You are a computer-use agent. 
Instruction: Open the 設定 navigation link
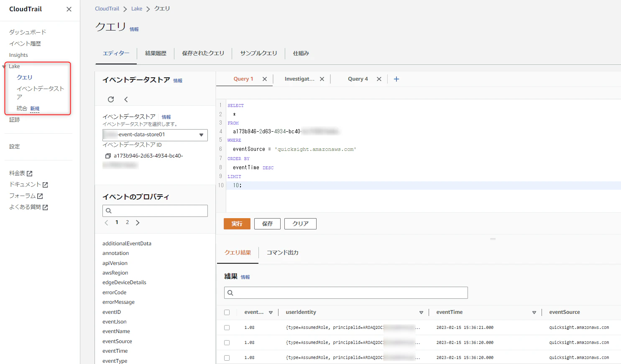(x=15, y=147)
